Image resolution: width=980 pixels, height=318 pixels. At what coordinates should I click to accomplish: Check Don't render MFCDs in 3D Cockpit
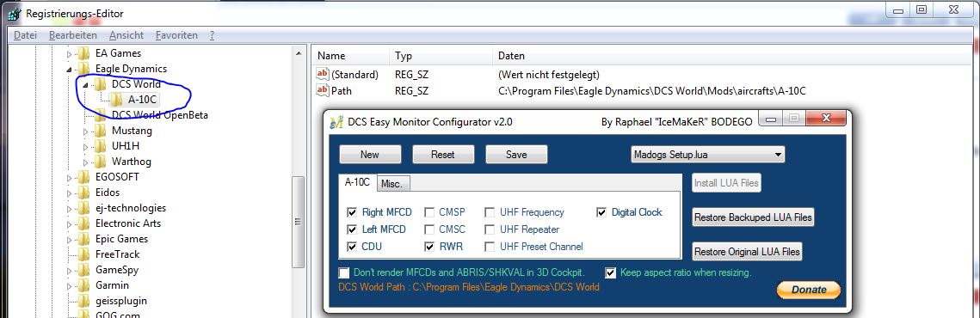[x=344, y=273]
